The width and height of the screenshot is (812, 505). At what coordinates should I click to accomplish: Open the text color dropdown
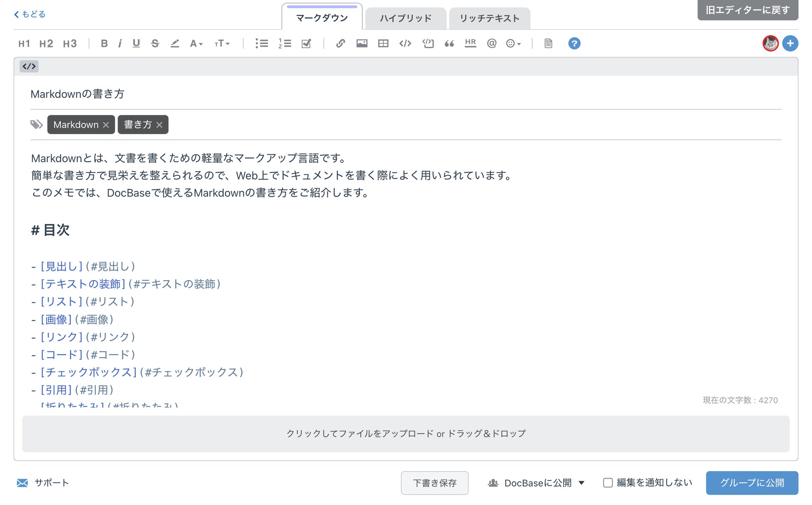coord(196,43)
